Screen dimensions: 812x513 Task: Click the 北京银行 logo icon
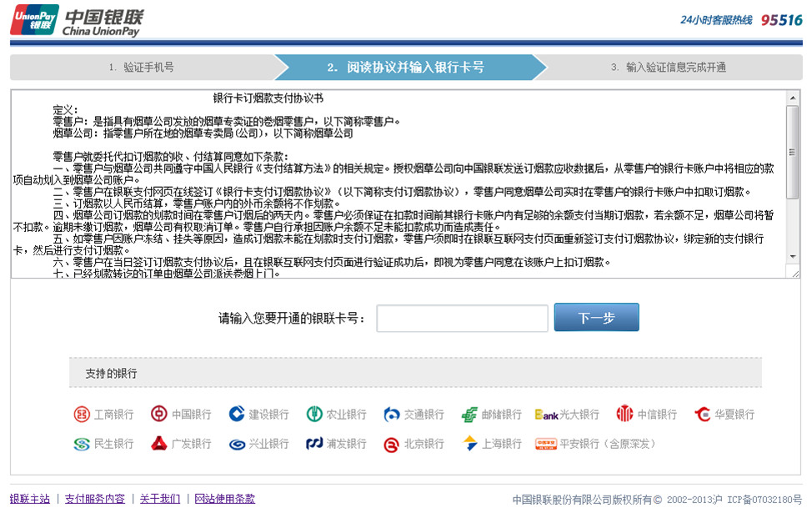(392, 445)
